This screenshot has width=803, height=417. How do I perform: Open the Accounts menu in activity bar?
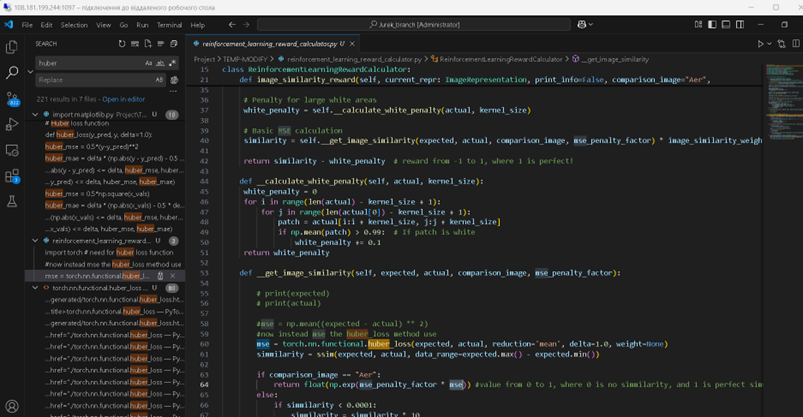click(x=12, y=406)
